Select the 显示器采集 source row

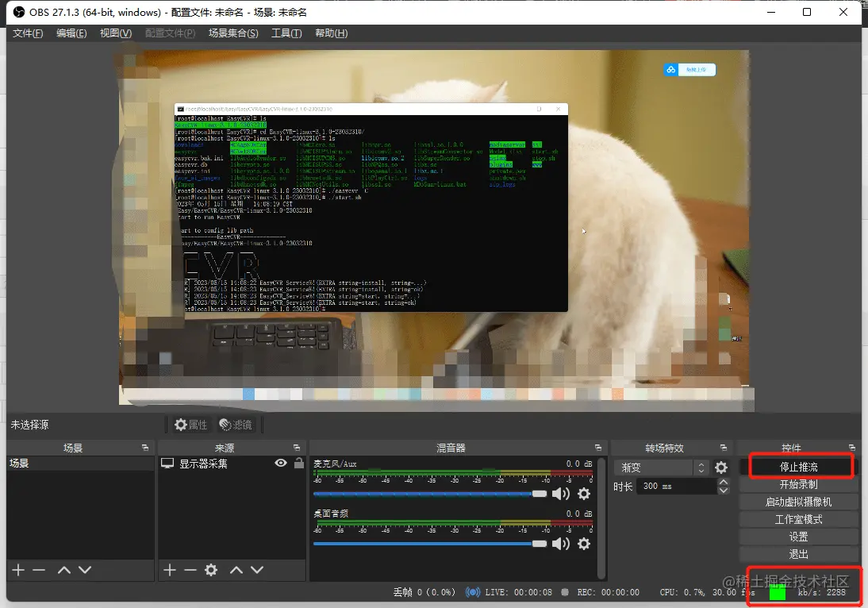tap(232, 464)
